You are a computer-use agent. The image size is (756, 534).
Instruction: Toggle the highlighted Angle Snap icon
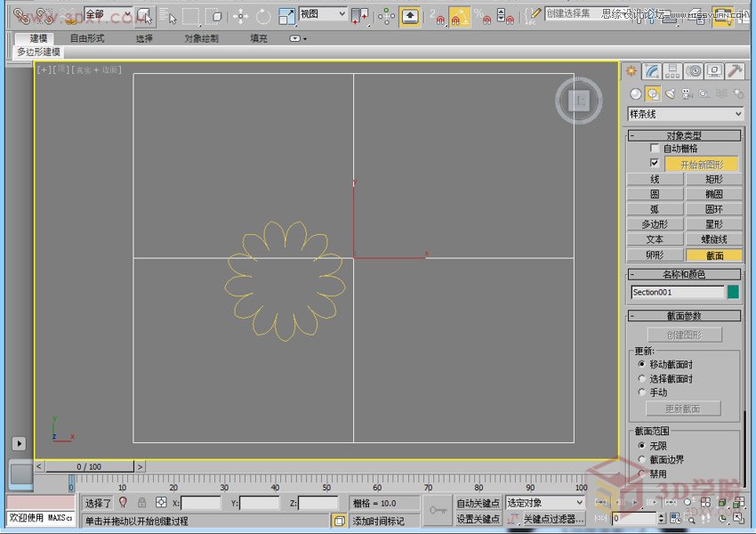(459, 16)
